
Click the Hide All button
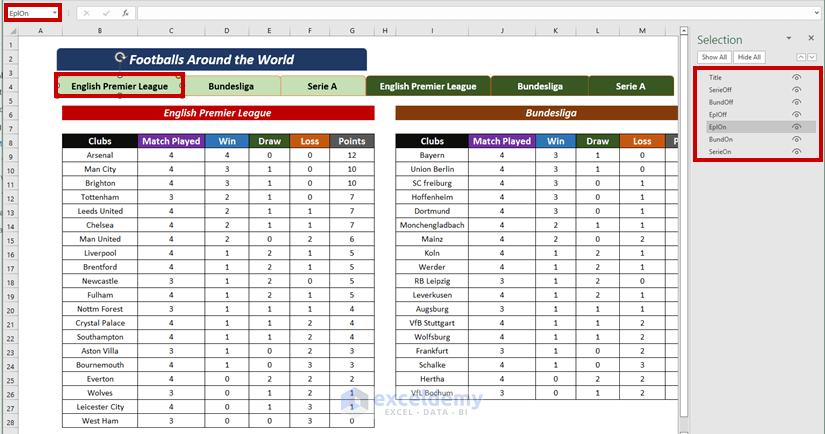[749, 57]
